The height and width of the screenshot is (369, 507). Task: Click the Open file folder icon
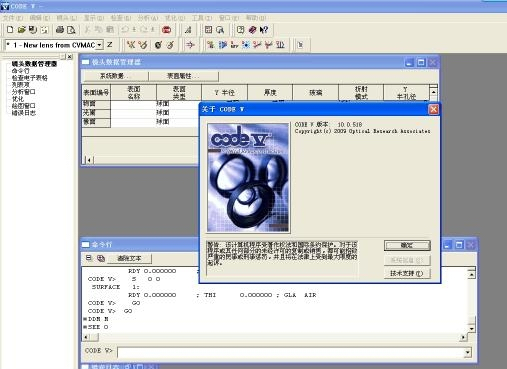22,30
